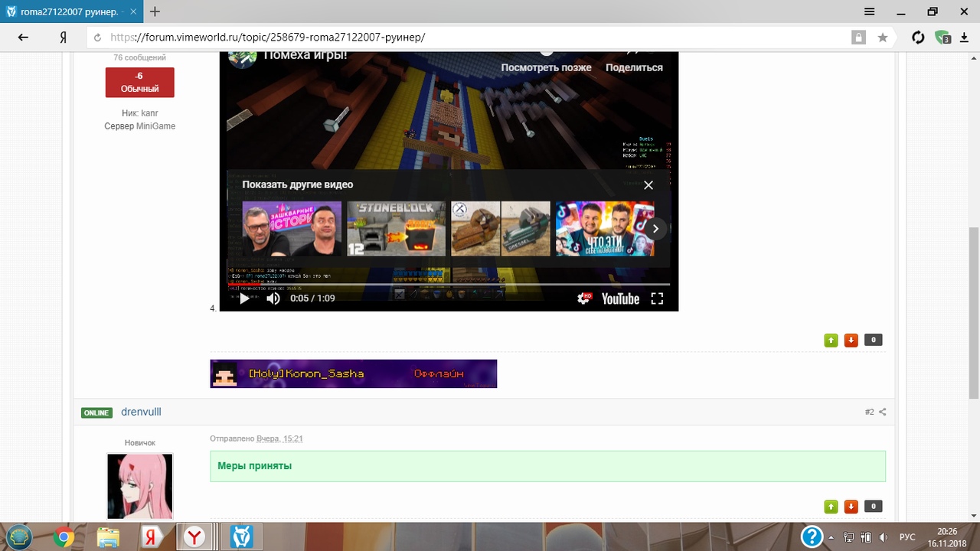
Task: Open the VimeWorld launcher taskbar icon
Action: (x=242, y=537)
